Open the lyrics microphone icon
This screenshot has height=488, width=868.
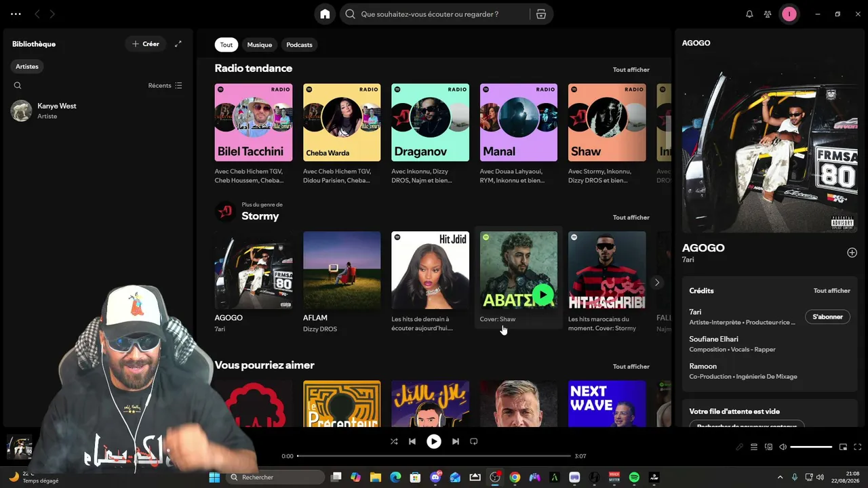tap(740, 447)
